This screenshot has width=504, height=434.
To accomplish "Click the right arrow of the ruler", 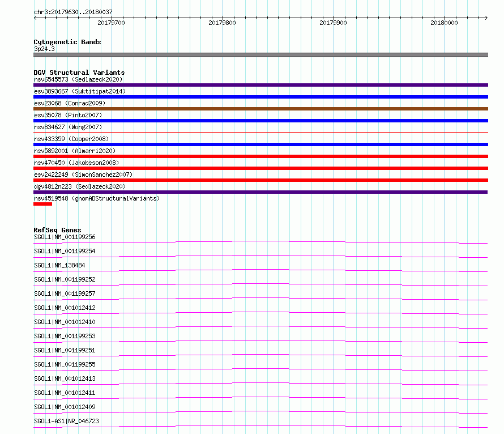I will coord(486,18).
